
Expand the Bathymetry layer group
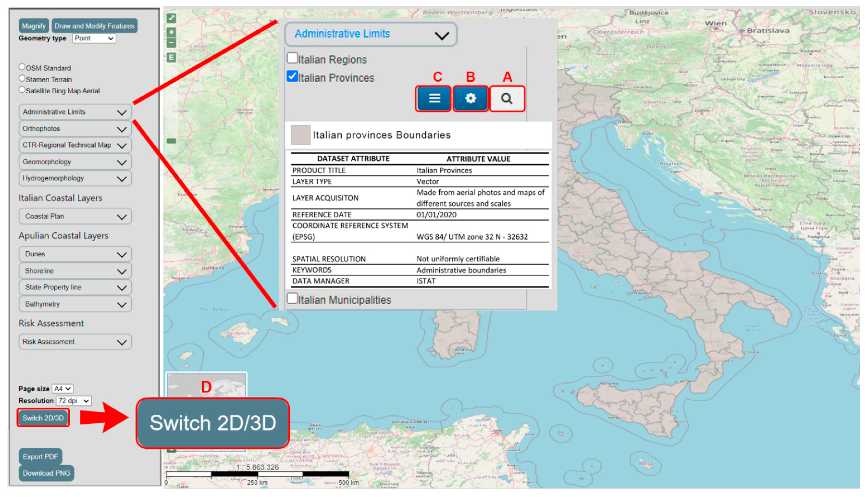[75, 304]
